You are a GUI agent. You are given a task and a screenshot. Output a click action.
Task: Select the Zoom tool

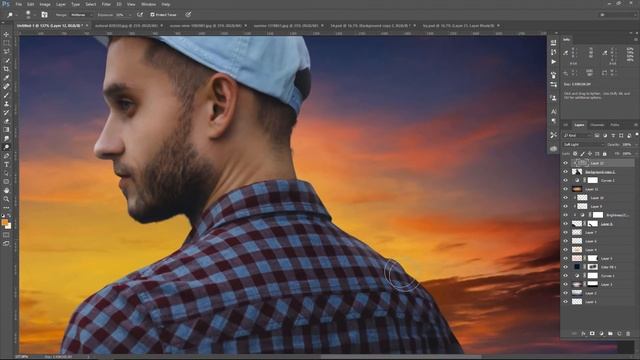pyautogui.click(x=6, y=199)
